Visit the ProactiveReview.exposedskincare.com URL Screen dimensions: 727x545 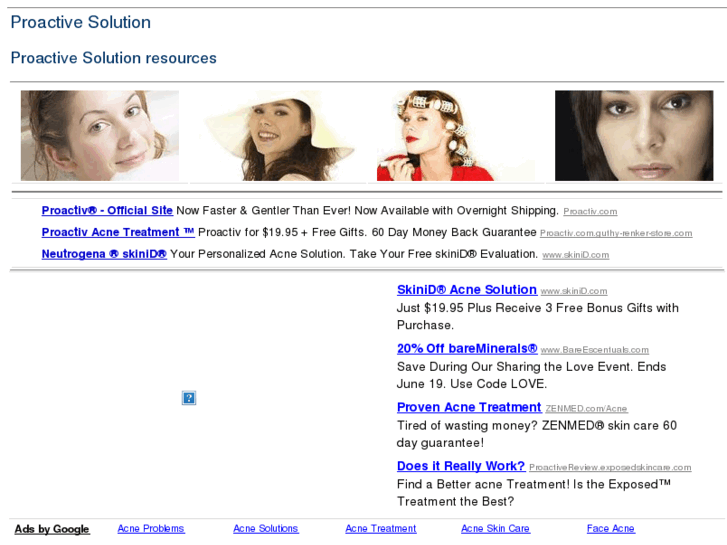click(x=610, y=468)
